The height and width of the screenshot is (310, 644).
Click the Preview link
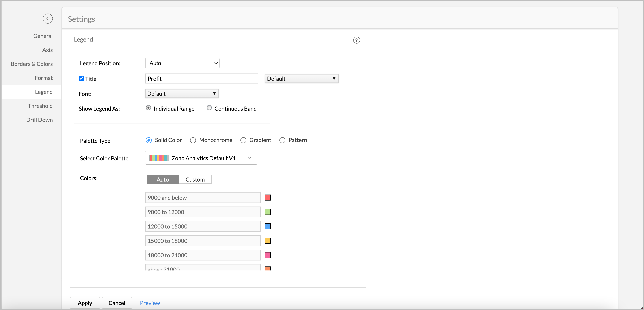[150, 303]
